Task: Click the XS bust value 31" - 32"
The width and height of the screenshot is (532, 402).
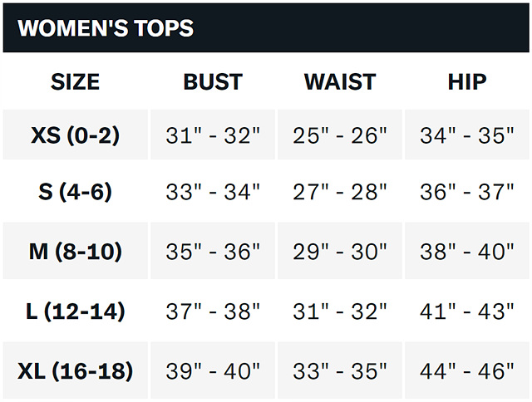Action: pos(213,135)
